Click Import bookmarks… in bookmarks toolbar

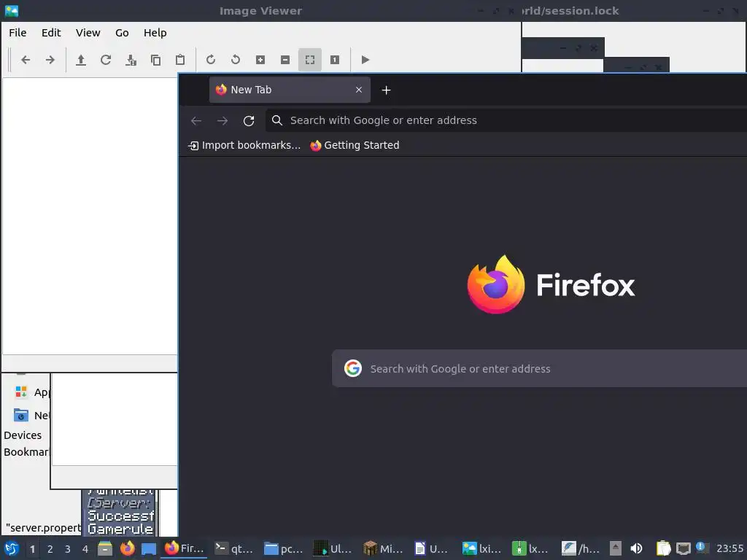pos(244,145)
